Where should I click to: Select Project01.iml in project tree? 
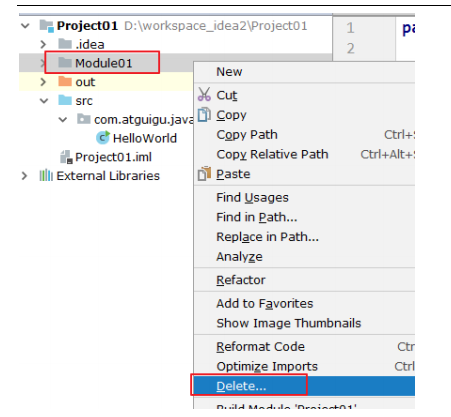(x=113, y=157)
